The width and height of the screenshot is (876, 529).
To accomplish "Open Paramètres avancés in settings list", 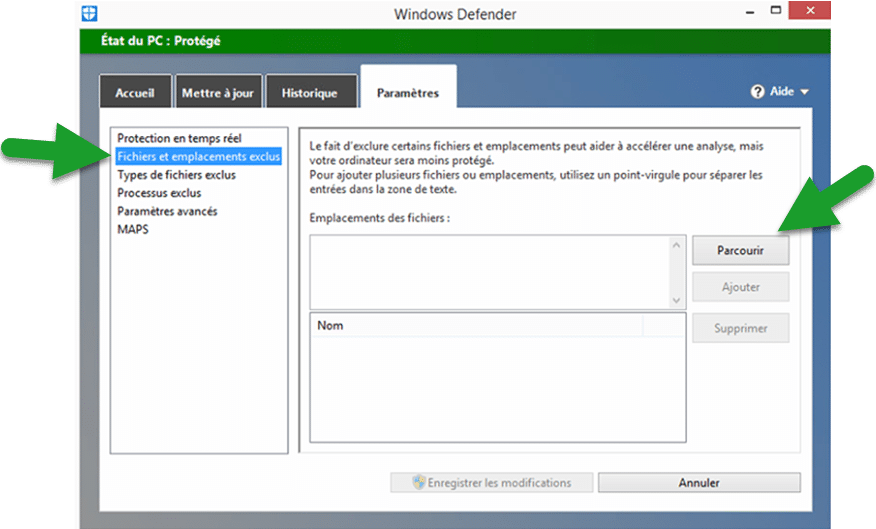I will 167,211.
